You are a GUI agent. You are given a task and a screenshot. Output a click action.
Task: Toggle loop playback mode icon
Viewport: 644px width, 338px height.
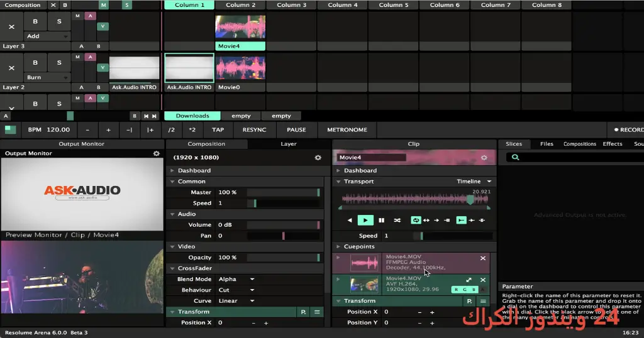pos(416,221)
